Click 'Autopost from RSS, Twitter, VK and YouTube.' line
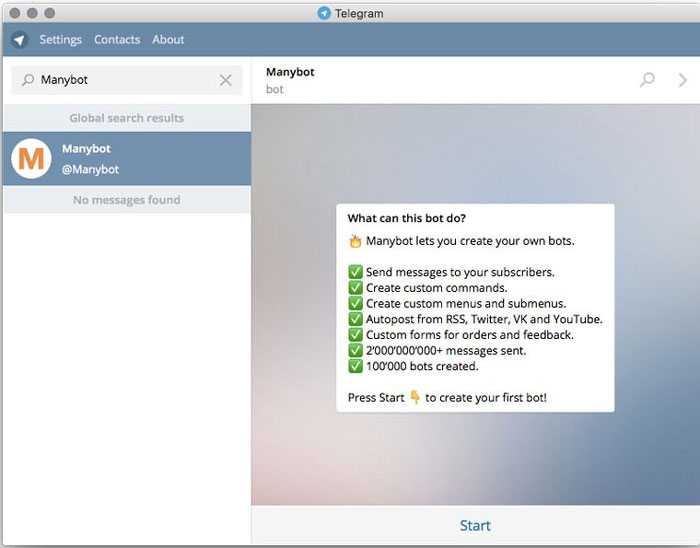Screen dimensions: 700x548 click(x=475, y=319)
